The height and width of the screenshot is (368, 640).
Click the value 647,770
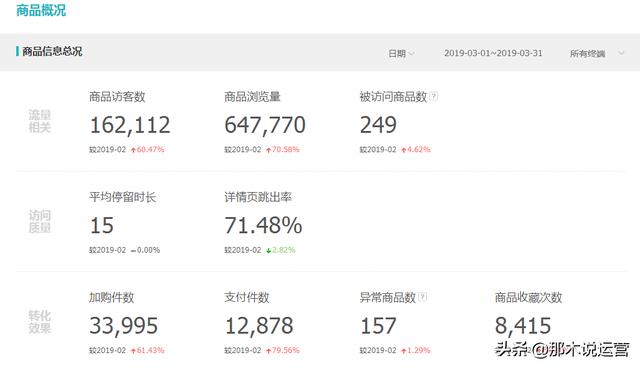tap(265, 125)
